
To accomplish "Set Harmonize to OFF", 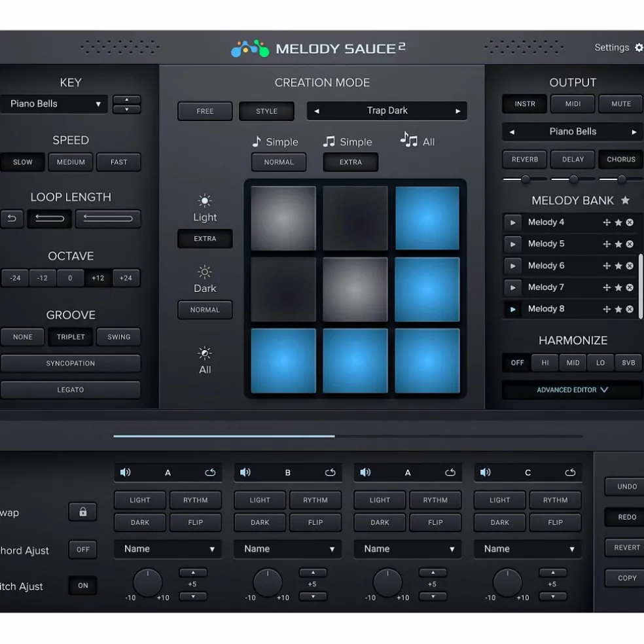I will coord(517,363).
